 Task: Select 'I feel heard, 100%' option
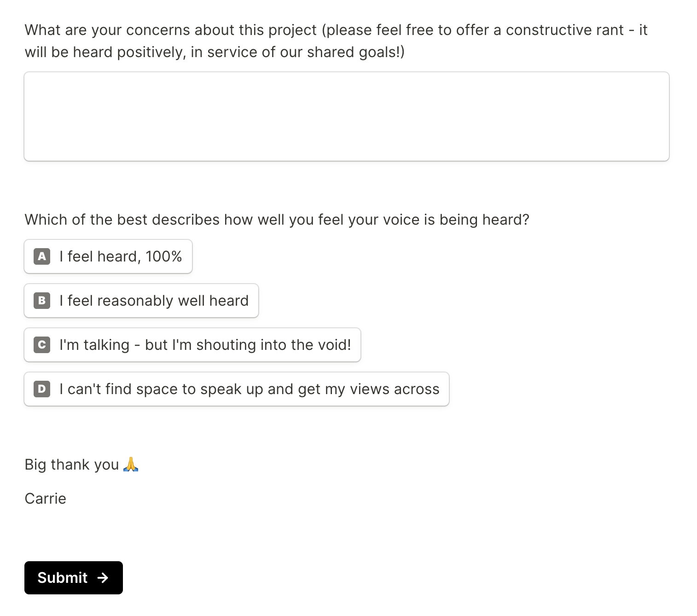[x=108, y=256]
